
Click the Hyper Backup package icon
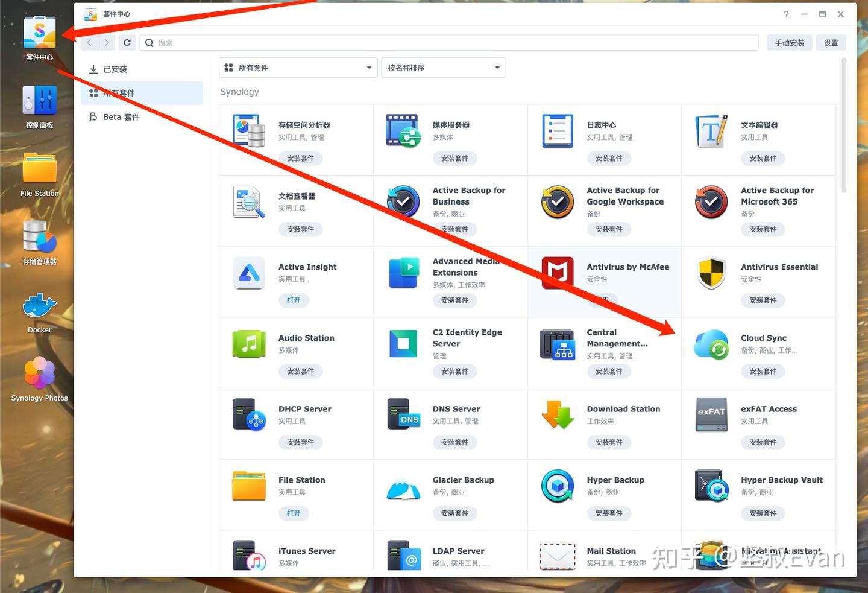(558, 486)
